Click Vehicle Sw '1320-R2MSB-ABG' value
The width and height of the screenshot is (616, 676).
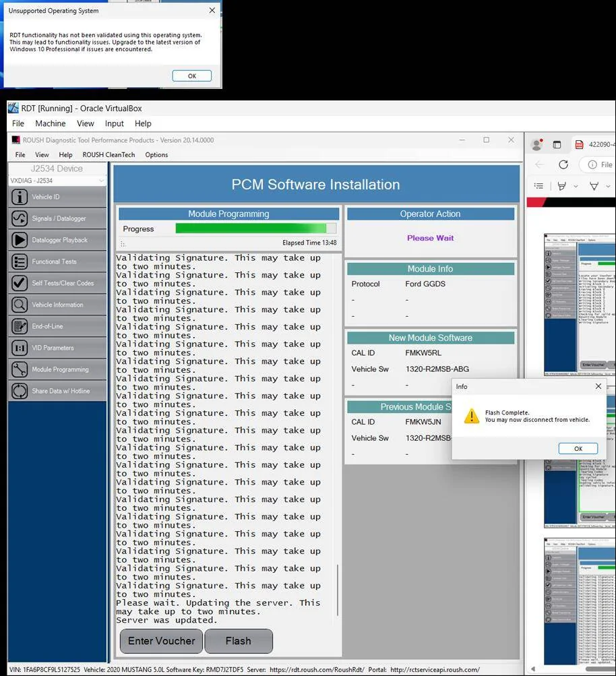click(437, 369)
